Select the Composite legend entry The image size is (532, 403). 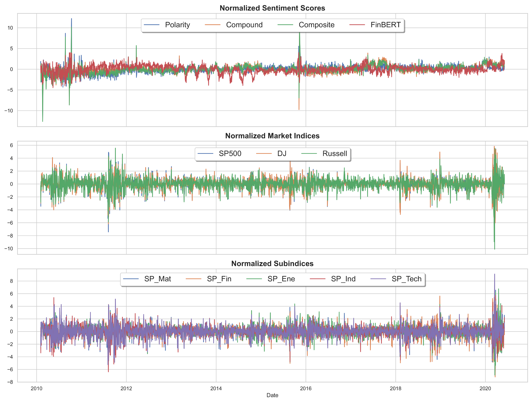(316, 25)
